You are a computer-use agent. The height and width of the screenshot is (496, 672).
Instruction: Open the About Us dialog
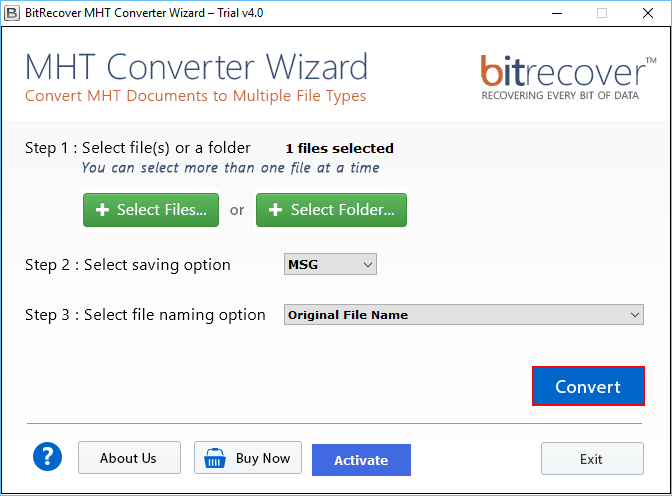pyautogui.click(x=129, y=458)
